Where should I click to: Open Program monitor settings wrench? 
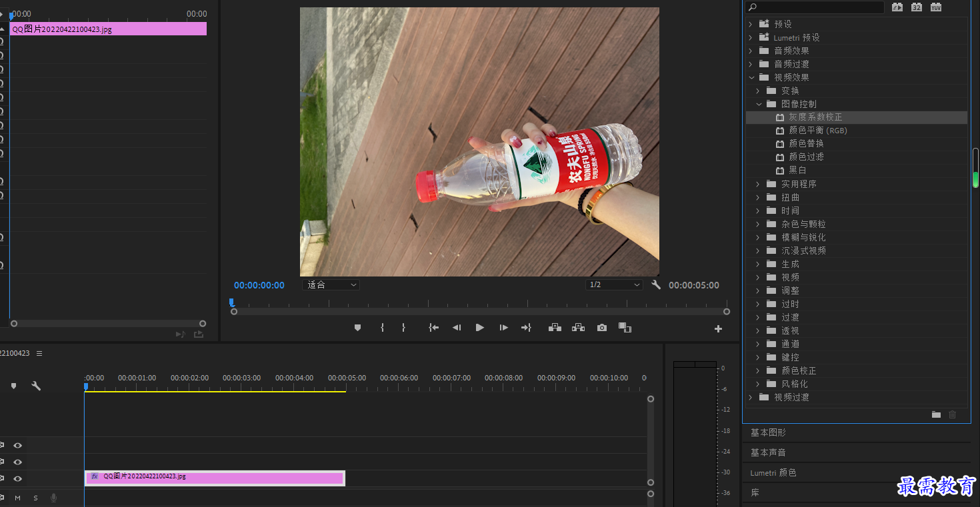tap(656, 284)
